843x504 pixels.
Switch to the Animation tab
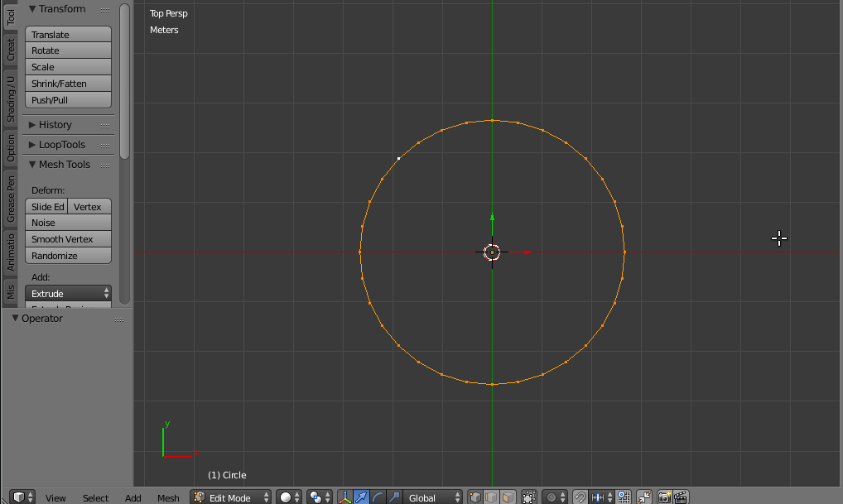[10, 252]
